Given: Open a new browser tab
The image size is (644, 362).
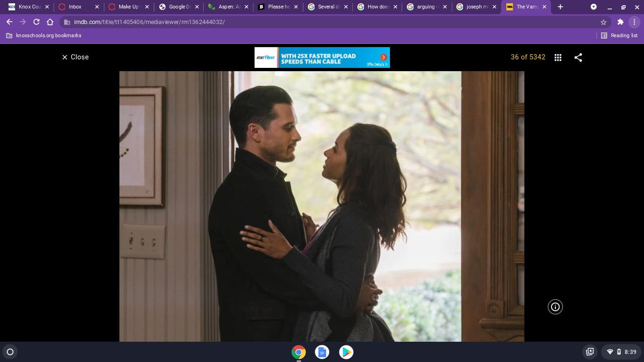Looking at the screenshot, I should [x=560, y=7].
